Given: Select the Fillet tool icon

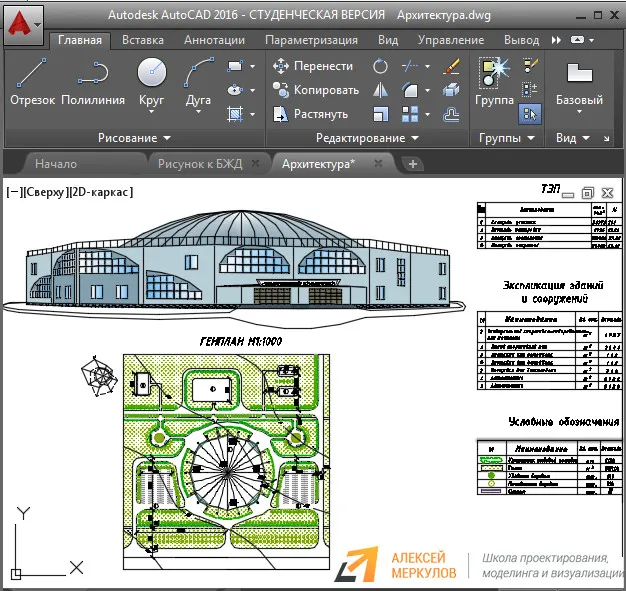Looking at the screenshot, I should pos(410,90).
